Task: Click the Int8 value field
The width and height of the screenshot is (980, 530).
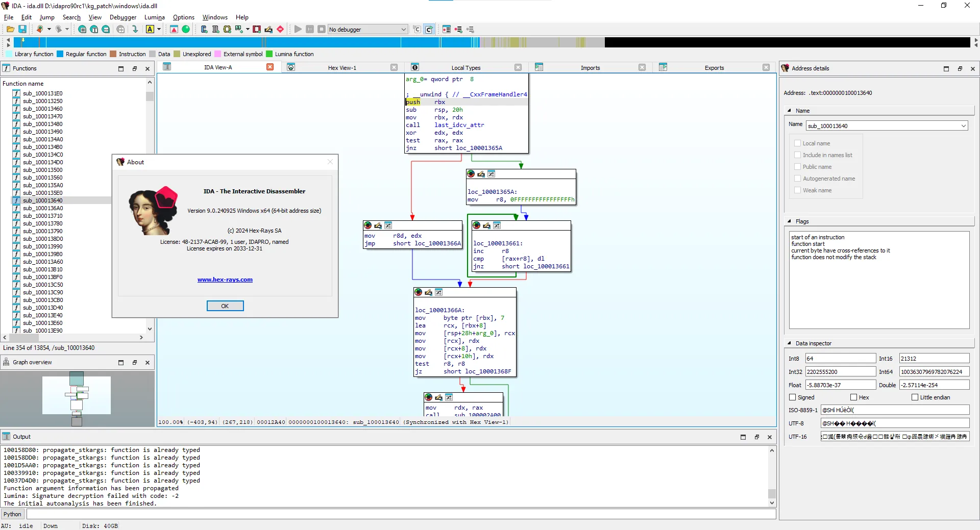Action: click(841, 359)
